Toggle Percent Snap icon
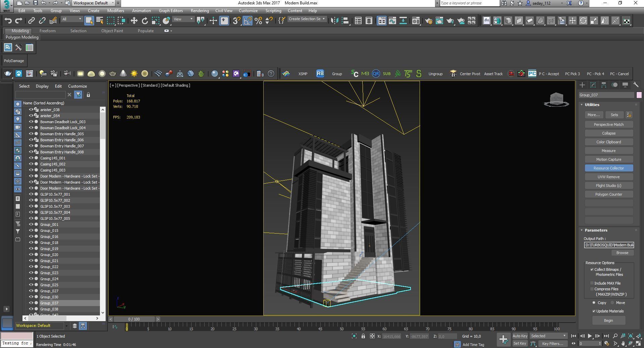 coord(258,20)
